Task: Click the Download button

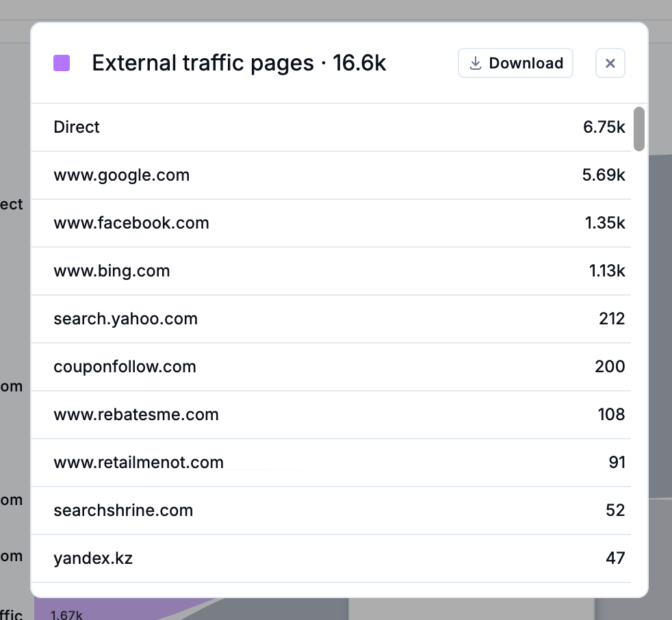Action: [515, 64]
